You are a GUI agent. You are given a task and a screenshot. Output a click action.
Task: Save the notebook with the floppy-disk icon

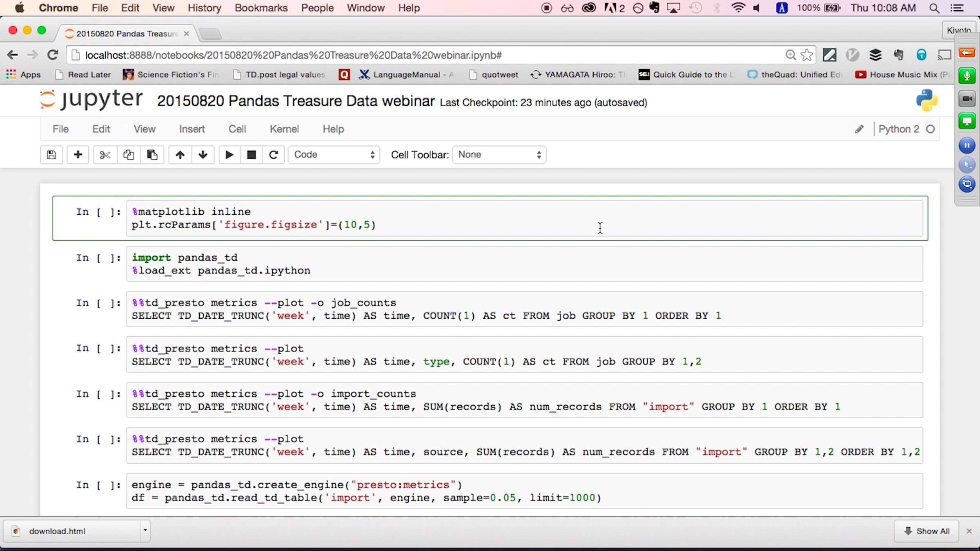coord(51,155)
